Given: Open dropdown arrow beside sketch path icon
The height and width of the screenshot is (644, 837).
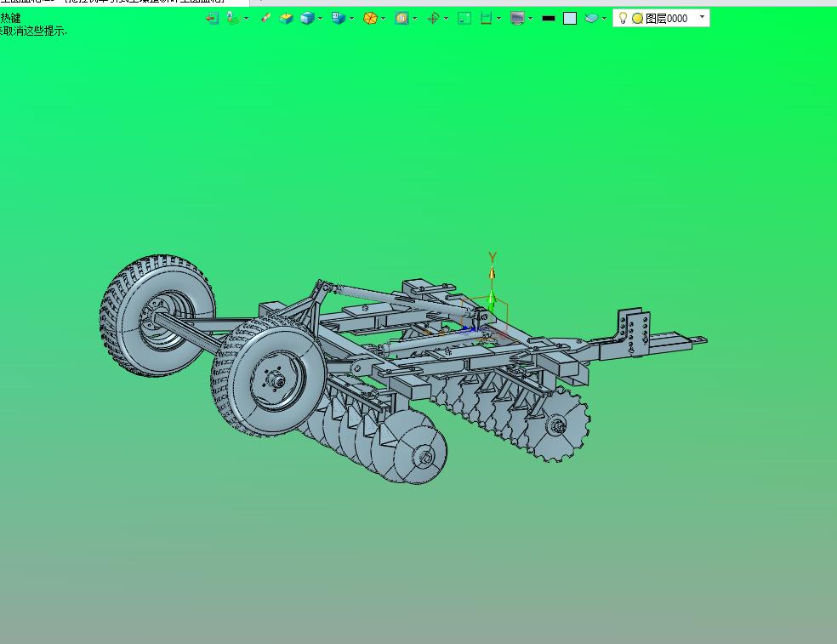Looking at the screenshot, I should [x=246, y=19].
